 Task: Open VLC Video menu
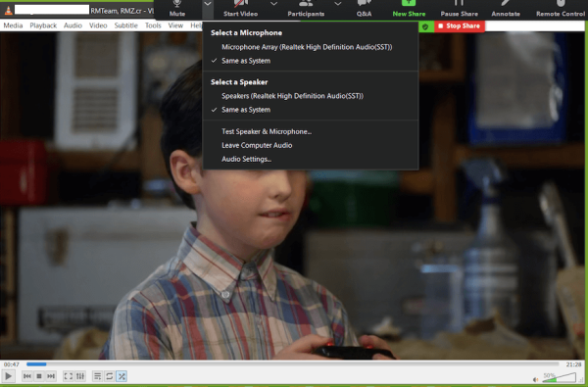(x=98, y=25)
